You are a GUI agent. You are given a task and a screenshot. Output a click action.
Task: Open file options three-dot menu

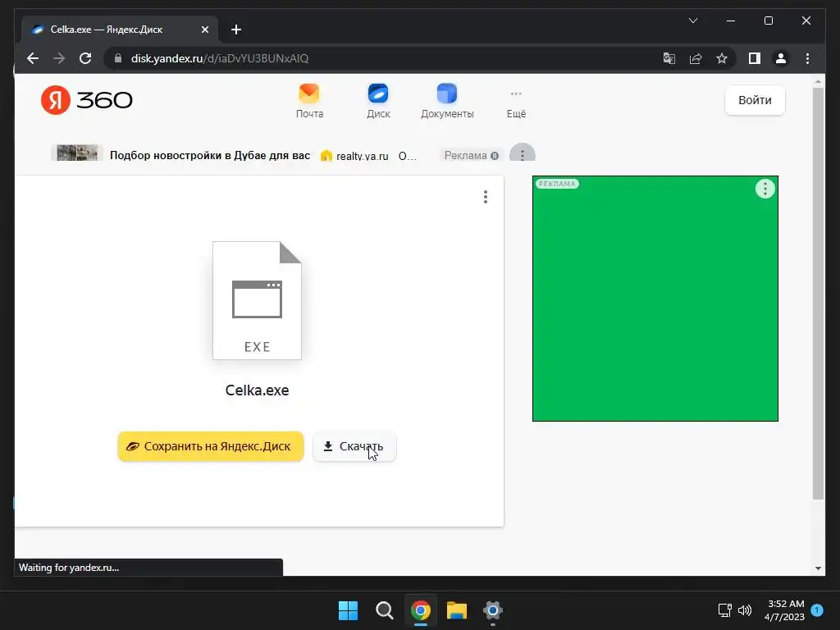pyautogui.click(x=486, y=197)
